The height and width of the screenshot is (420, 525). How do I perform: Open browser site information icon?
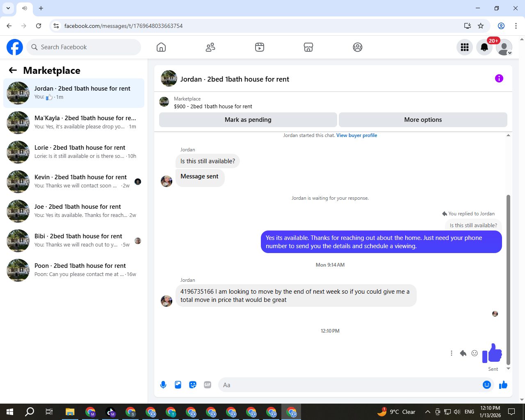coord(56,26)
